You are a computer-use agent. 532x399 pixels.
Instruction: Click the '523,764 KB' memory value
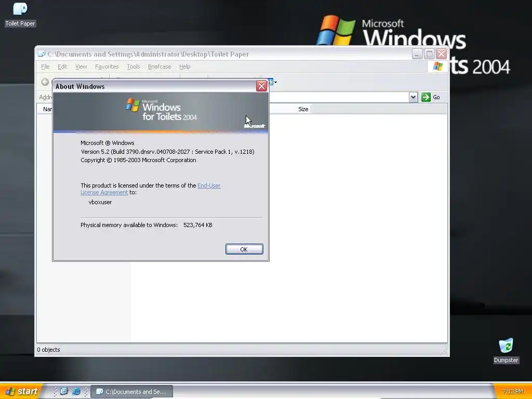[198, 225]
